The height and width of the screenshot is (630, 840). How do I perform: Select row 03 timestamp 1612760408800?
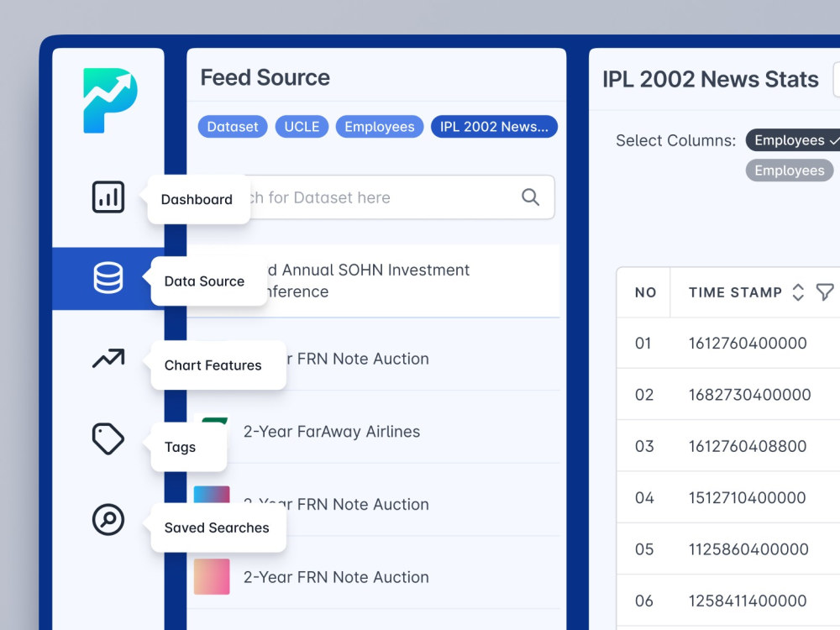pos(748,446)
